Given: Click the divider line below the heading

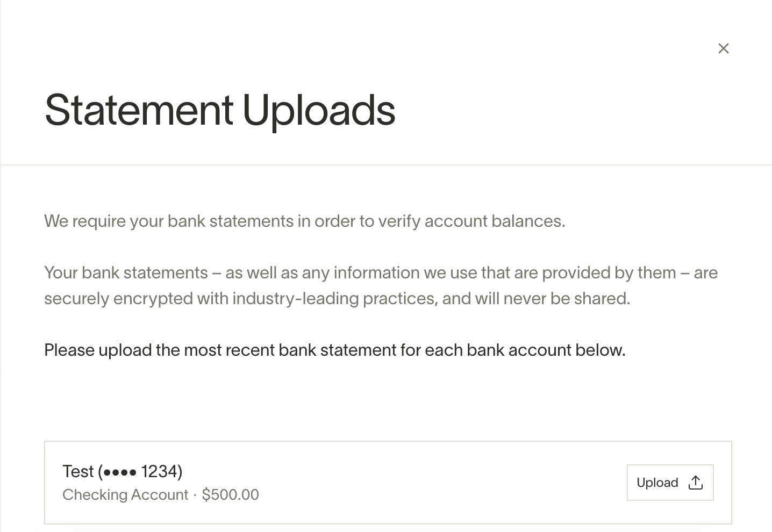Looking at the screenshot, I should click(x=386, y=165).
